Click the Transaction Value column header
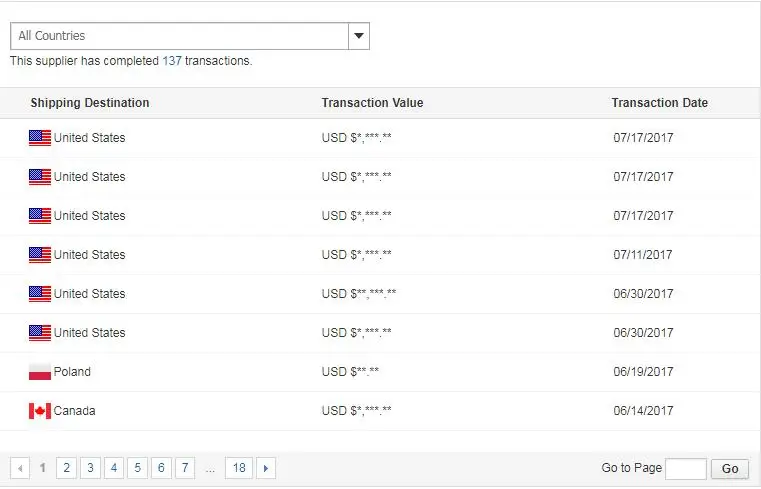 (372, 103)
